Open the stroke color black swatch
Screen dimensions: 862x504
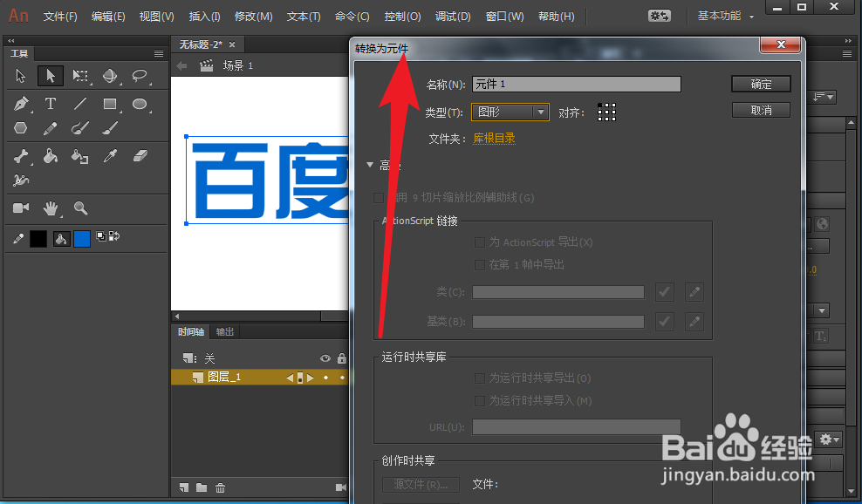(38, 239)
